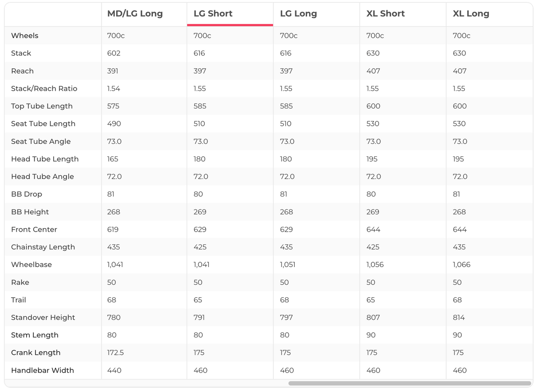
Task: Click the Stack/Reach Ratio row label
Action: tap(44, 89)
